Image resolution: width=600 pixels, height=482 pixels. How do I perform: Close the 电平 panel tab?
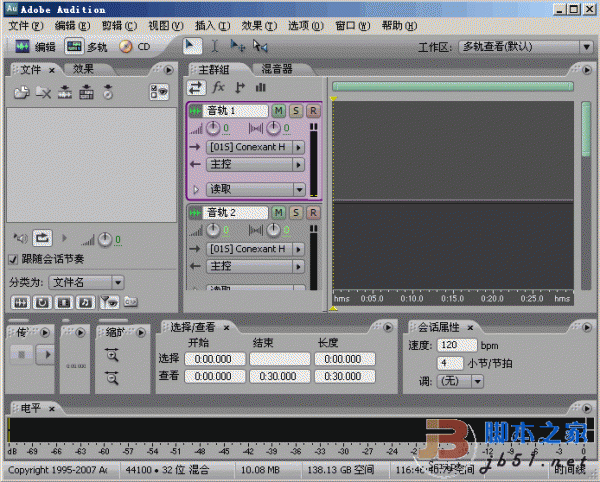coord(52,409)
